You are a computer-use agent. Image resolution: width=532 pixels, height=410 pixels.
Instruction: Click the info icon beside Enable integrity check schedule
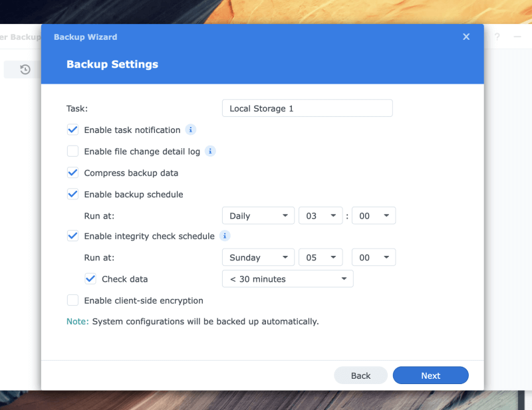[x=224, y=236]
